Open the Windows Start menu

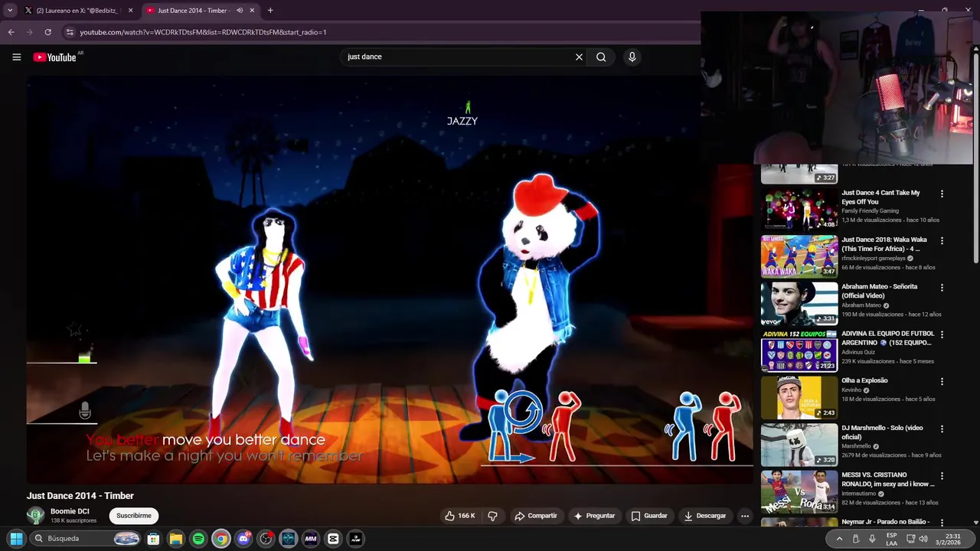click(x=16, y=539)
